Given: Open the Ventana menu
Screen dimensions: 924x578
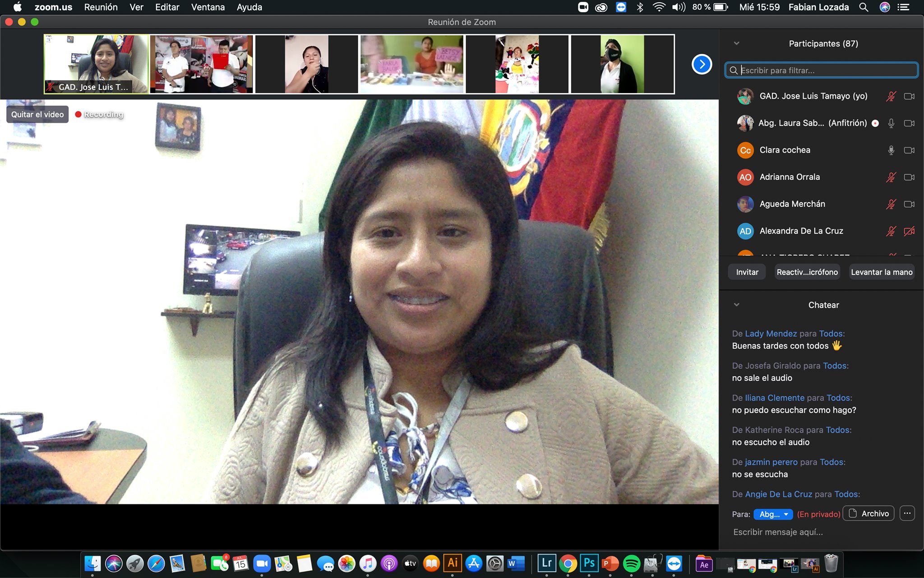Looking at the screenshot, I should pos(208,7).
